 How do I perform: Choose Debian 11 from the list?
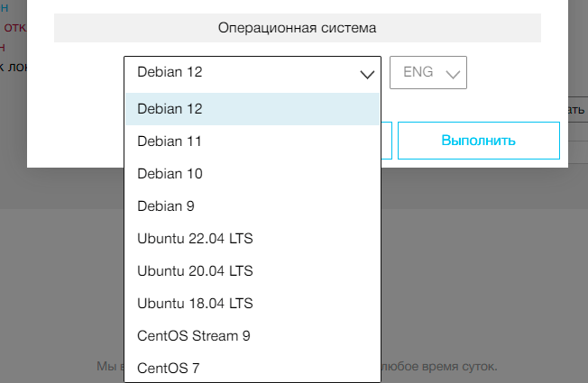[x=252, y=141]
